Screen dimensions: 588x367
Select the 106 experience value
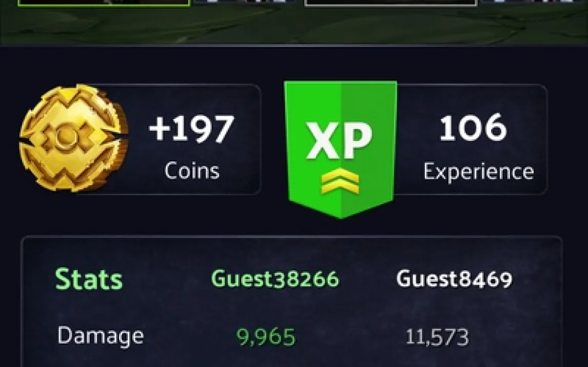(x=473, y=128)
